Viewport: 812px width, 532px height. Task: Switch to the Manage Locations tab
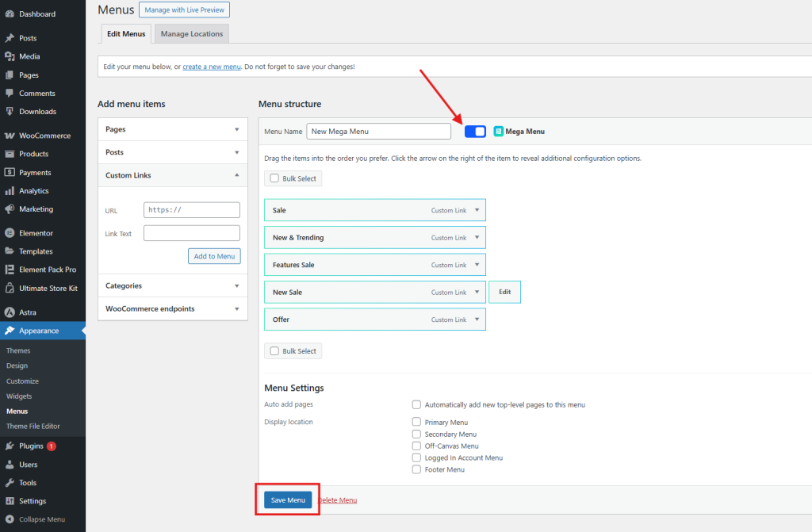tap(191, 34)
